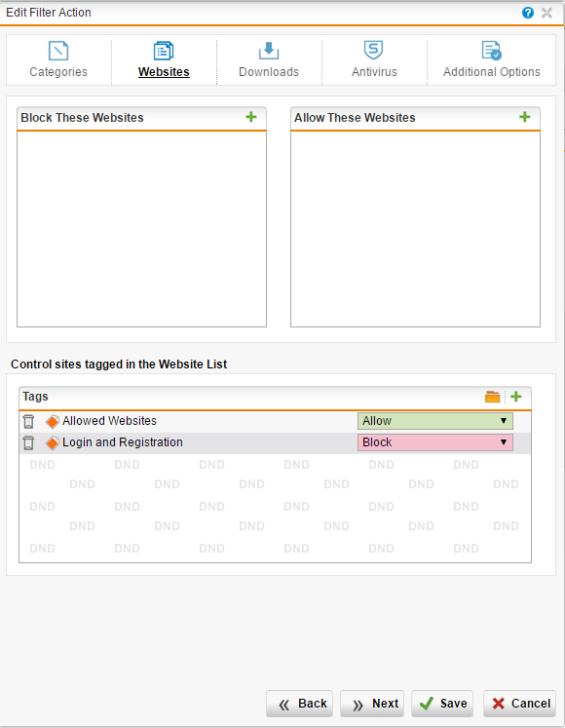Select the Login and Registration tag row
Screen dimensions: 565x728
coord(275,442)
